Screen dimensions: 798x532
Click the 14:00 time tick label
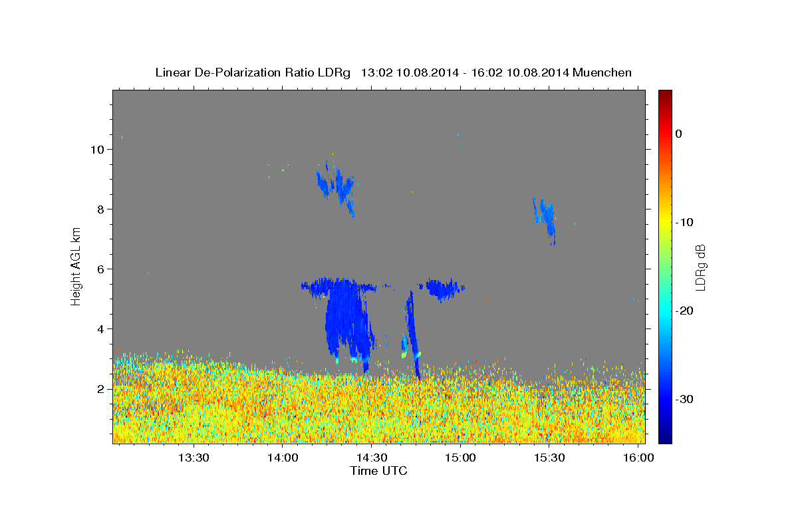[283, 458]
